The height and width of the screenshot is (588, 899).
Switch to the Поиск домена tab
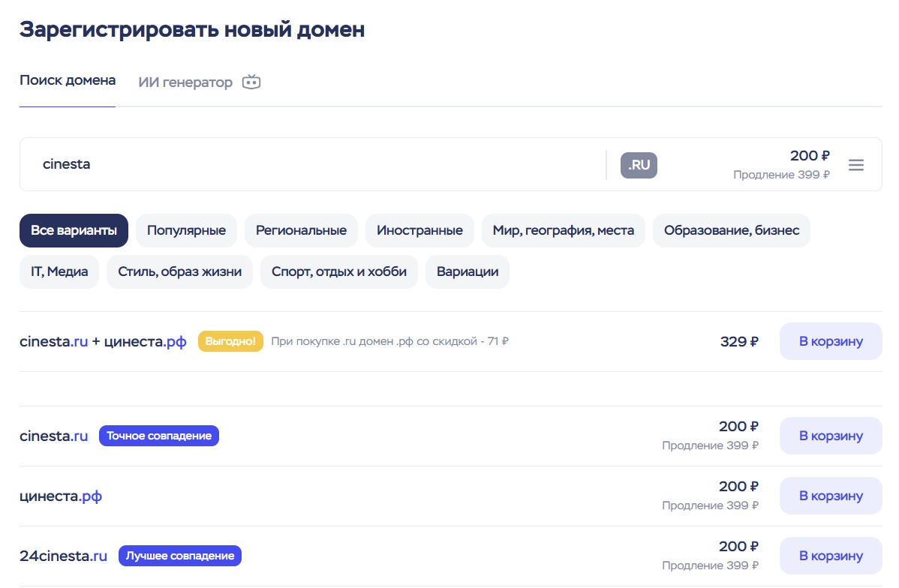(x=68, y=80)
